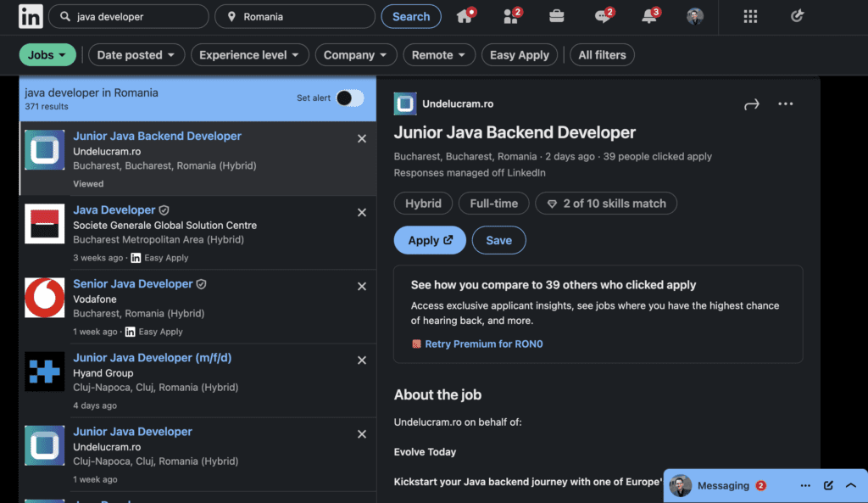Click the '39 people clicked apply' text

[x=658, y=157]
